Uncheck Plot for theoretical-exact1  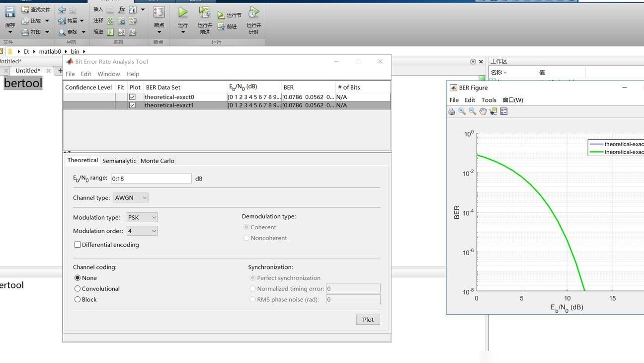(x=132, y=105)
